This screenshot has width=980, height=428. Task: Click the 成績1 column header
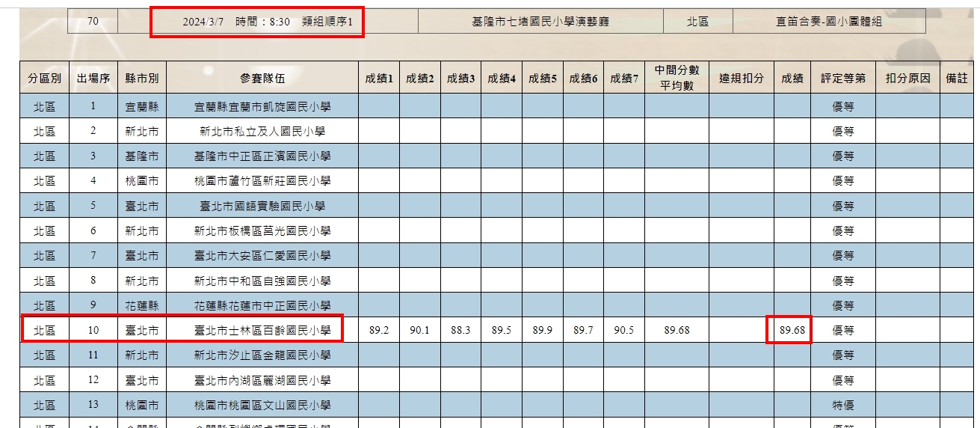pos(378,78)
